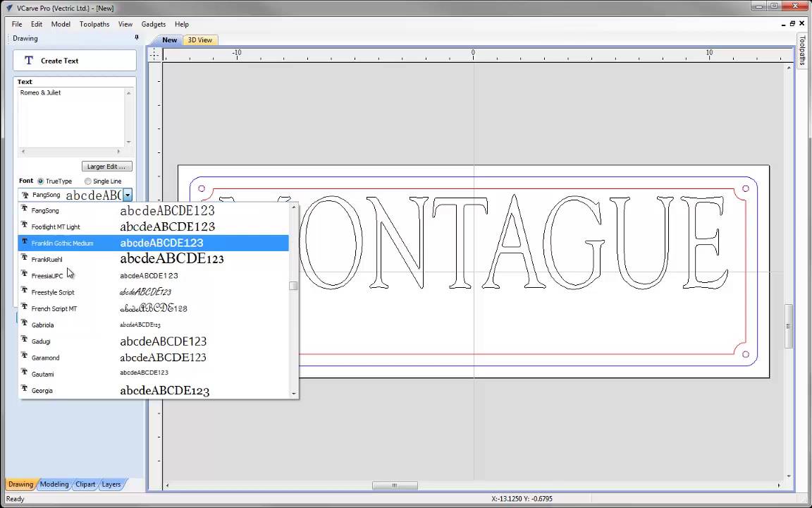Click the top-right corner hole circle
This screenshot has width=812, height=508.
[x=746, y=188]
